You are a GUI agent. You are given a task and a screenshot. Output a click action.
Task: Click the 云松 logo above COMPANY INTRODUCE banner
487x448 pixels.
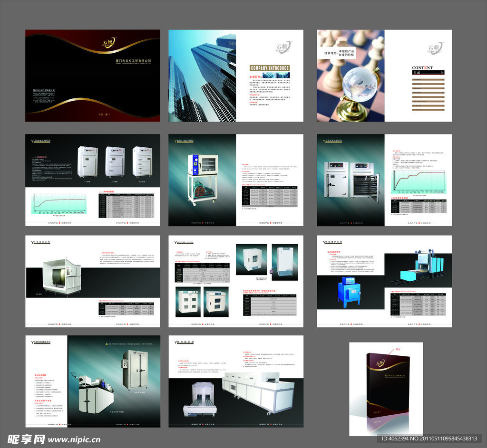pyautogui.click(x=284, y=47)
